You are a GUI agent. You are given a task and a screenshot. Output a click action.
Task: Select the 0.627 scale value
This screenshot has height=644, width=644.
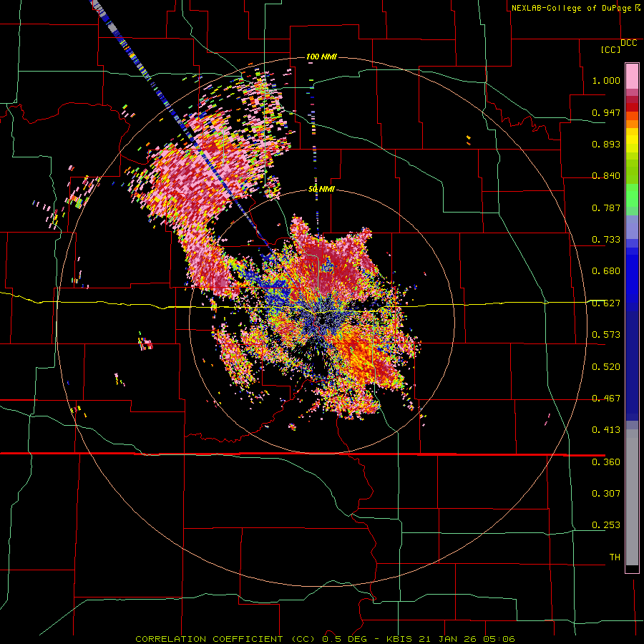606,303
